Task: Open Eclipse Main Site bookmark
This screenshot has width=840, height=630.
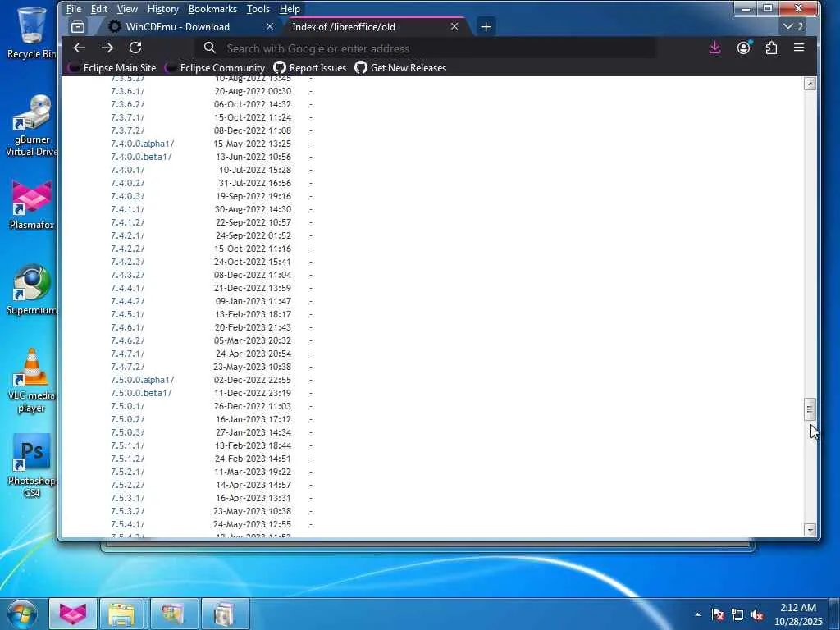Action: point(112,68)
